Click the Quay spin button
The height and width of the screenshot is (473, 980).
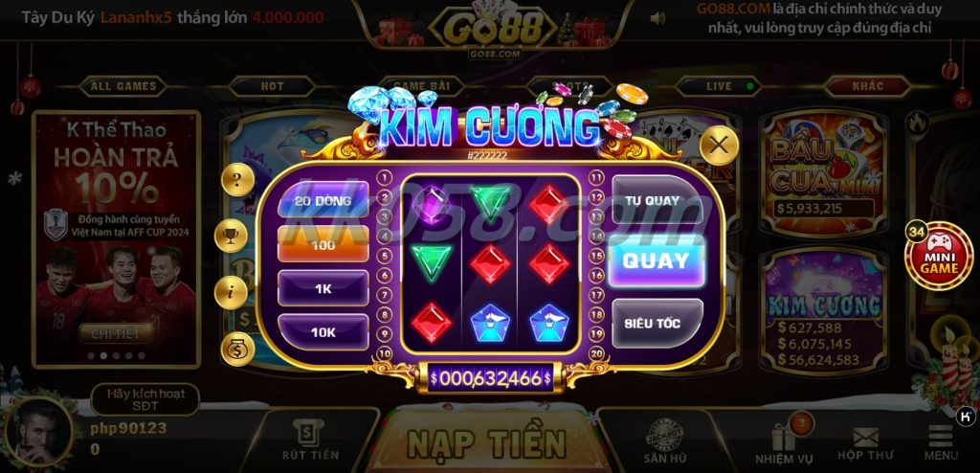tap(657, 260)
